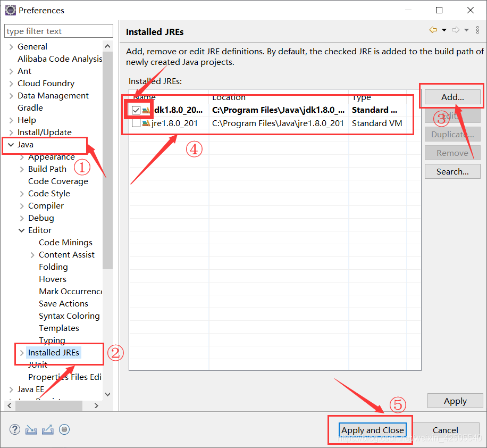Click the forward navigation arrow icon

click(x=456, y=30)
